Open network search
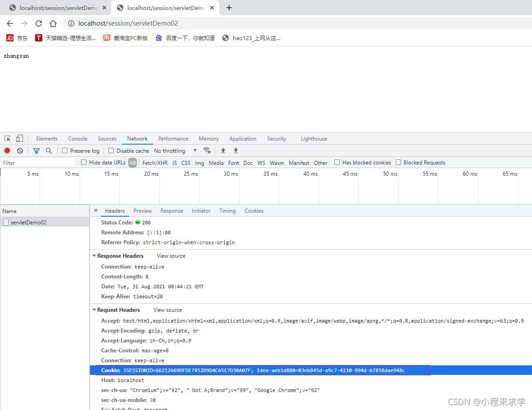532x410 pixels. 49,150
